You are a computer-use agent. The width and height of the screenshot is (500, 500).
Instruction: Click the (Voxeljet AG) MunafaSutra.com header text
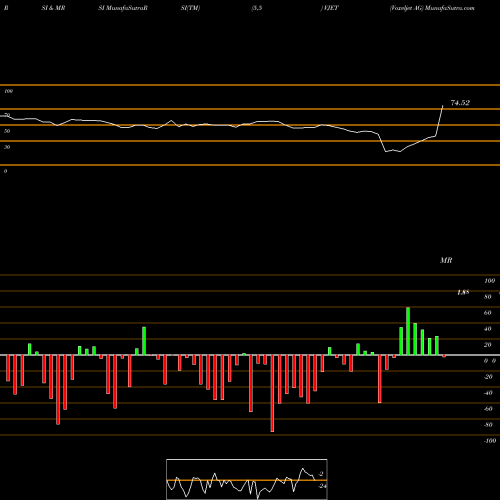pos(432,8)
